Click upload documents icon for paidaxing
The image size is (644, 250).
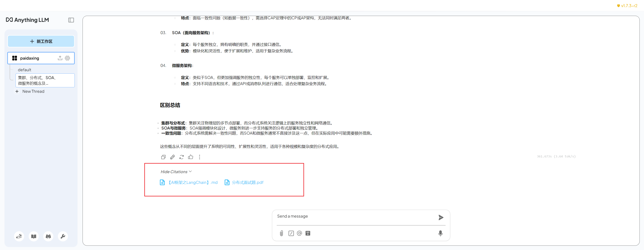[x=60, y=58]
